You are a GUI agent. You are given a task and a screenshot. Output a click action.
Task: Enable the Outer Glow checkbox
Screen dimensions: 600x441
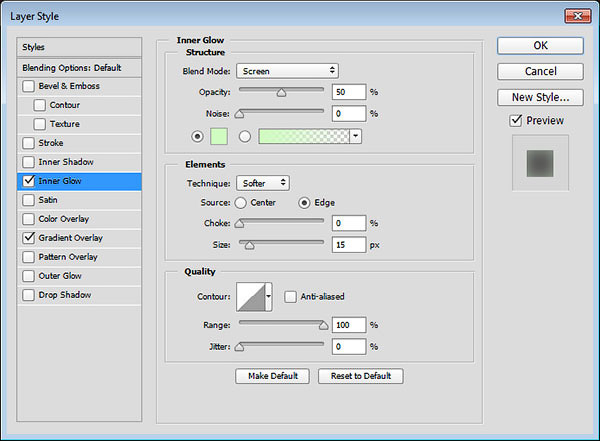(28, 276)
